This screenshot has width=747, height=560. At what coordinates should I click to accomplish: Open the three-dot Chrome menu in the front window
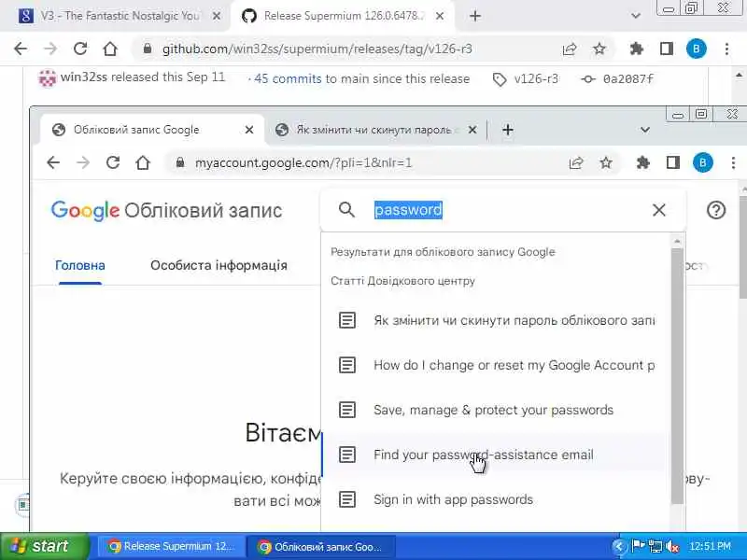733,162
